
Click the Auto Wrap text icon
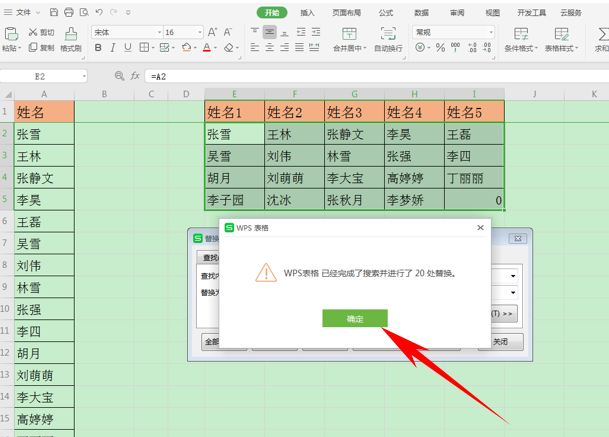[388, 39]
